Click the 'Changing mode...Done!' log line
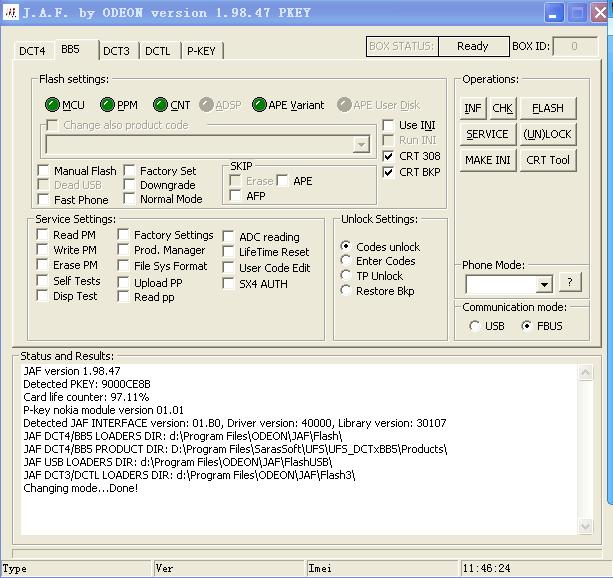Screen dimensions: 613x578 tap(81, 488)
